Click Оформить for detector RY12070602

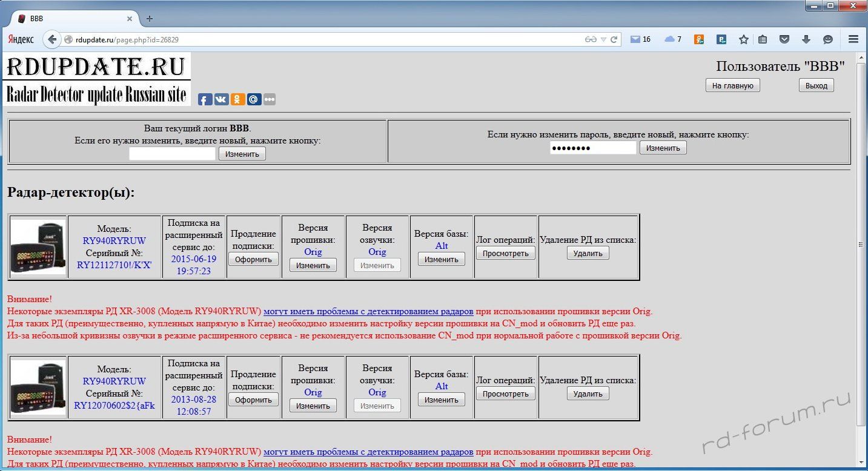(x=253, y=400)
